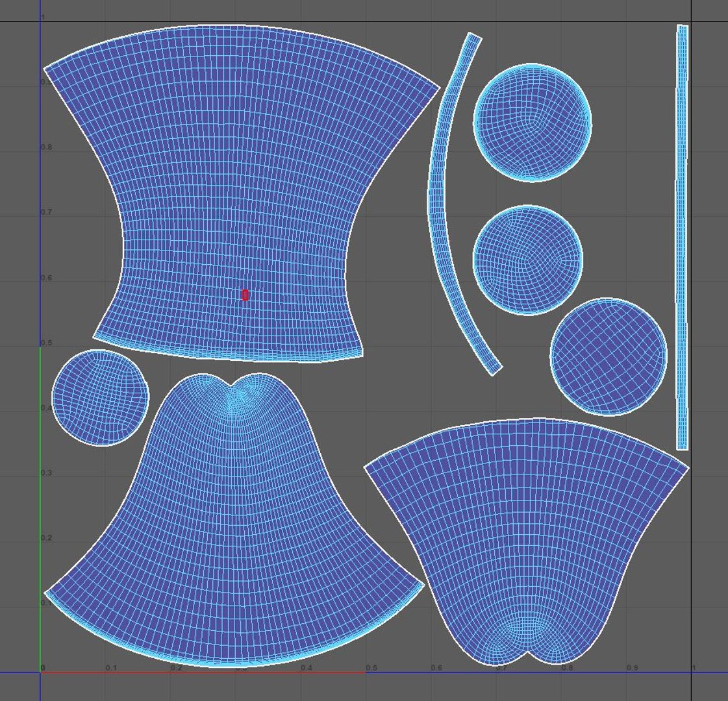Viewport: 728px width, 701px height.
Task: Choose the fan-shaped UV shell with bottom notch
Action: tap(527, 541)
